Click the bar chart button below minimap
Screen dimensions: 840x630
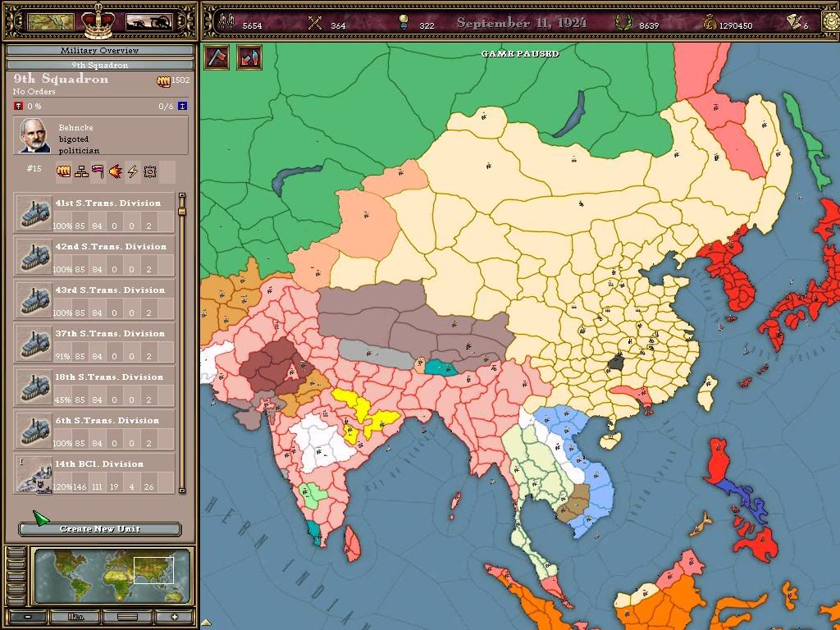[x=75, y=617]
